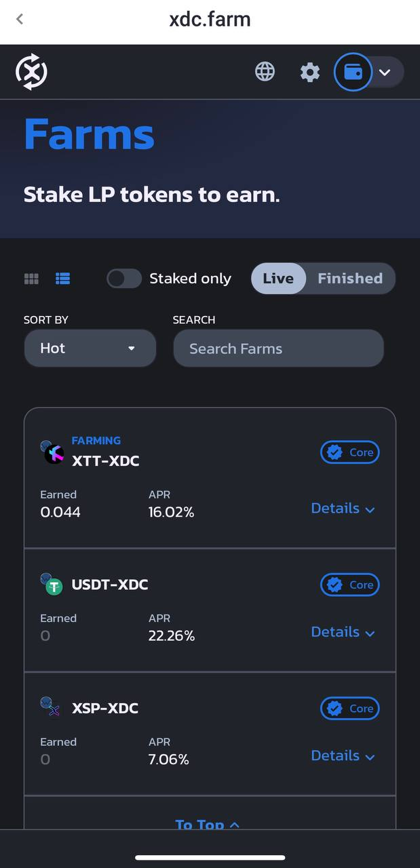Switch to grid card view

click(31, 279)
